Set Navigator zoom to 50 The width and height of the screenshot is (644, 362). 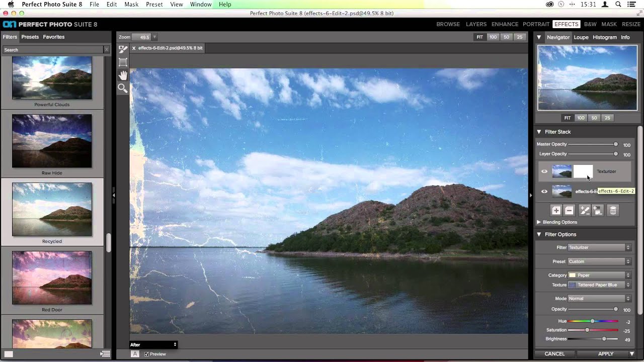click(594, 118)
